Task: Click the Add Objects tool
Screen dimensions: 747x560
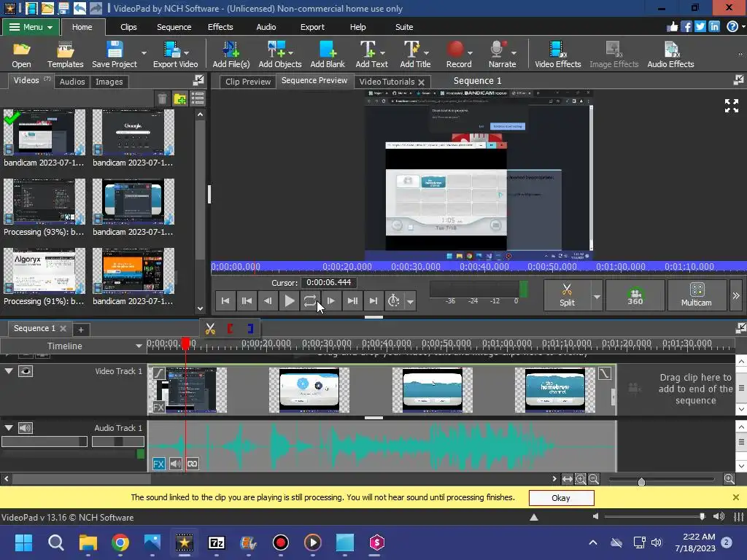Action: pos(279,54)
